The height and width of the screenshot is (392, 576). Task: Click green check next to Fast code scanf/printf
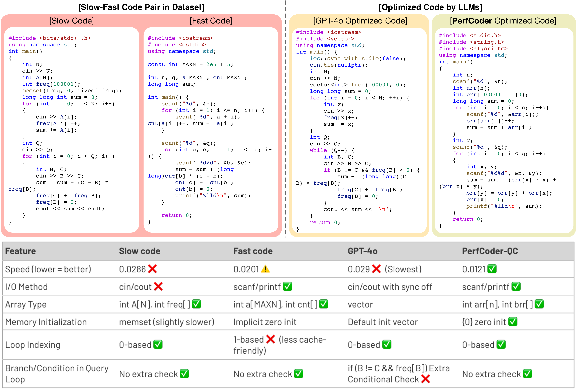pos(287,287)
